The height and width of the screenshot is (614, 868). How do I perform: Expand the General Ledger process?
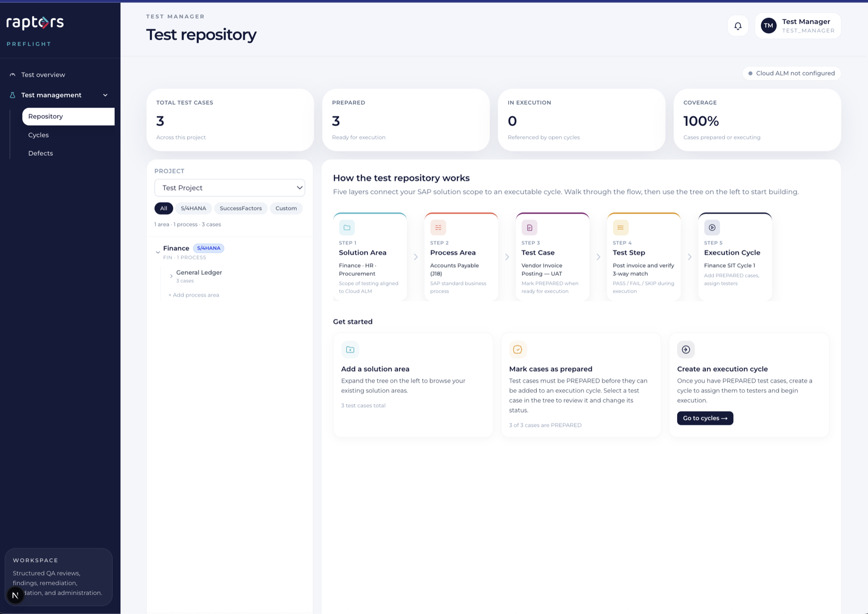click(x=171, y=276)
